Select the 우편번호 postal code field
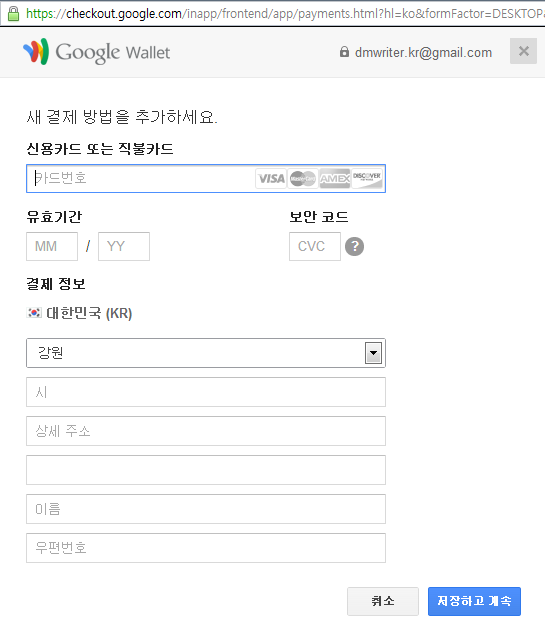The image size is (545, 637). 206,548
